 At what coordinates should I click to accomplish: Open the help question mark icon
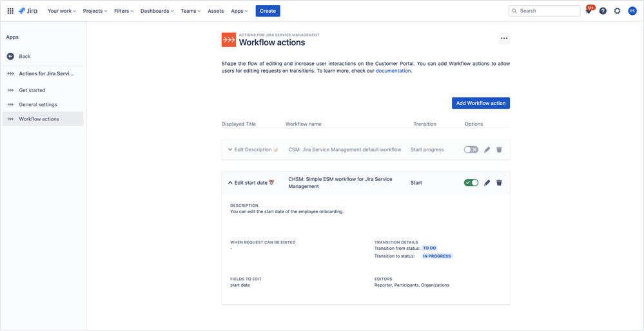[x=603, y=11]
